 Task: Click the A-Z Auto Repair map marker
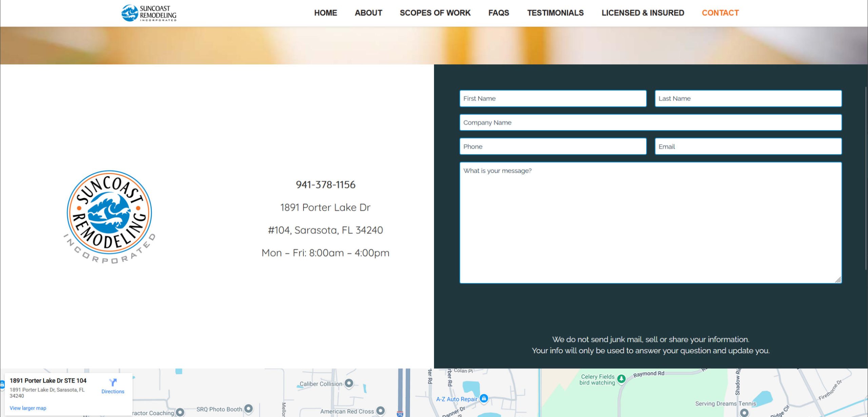click(484, 398)
